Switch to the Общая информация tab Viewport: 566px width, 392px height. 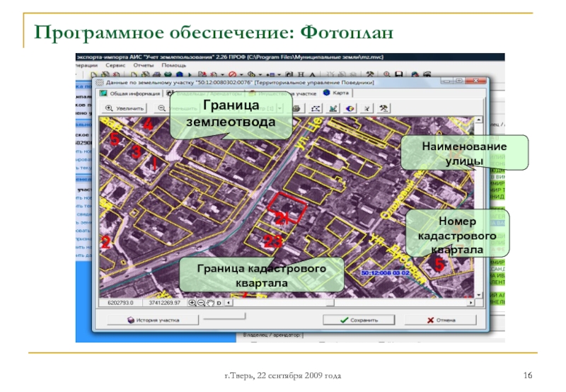pos(129,93)
